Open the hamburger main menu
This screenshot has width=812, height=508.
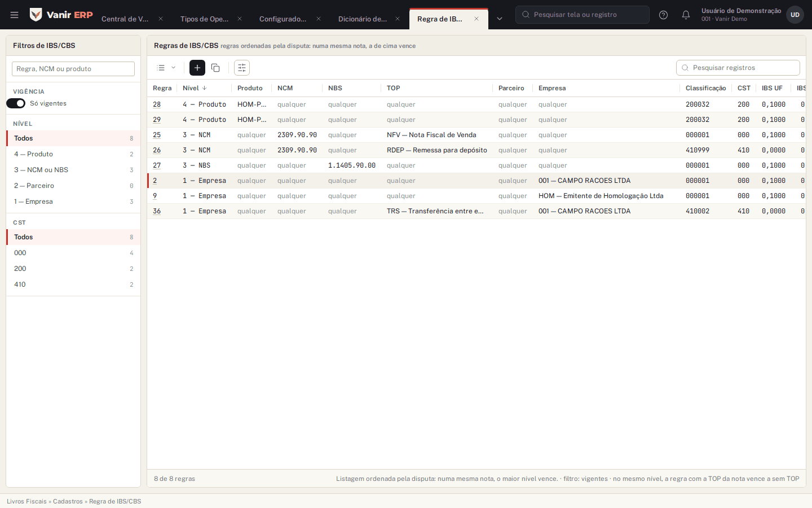pyautogui.click(x=15, y=15)
